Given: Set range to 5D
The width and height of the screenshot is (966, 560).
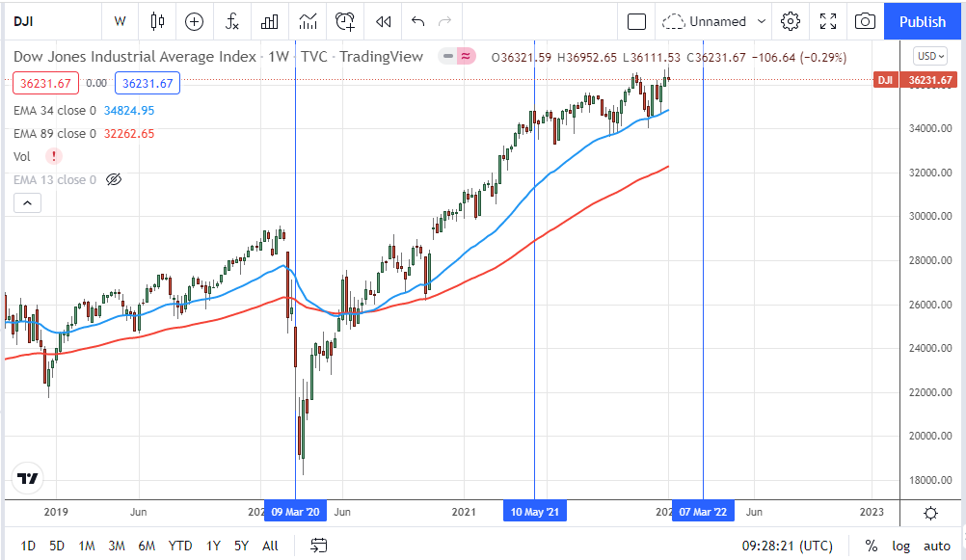Looking at the screenshot, I should [x=57, y=546].
